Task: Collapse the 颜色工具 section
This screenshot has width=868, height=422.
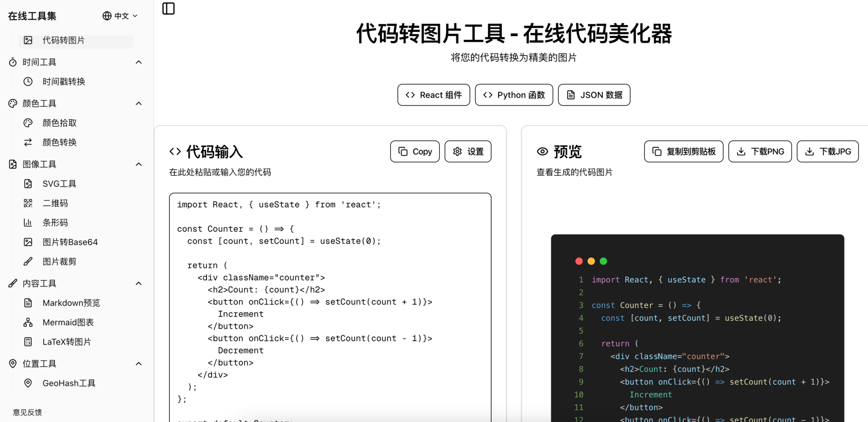Action: pyautogui.click(x=139, y=103)
